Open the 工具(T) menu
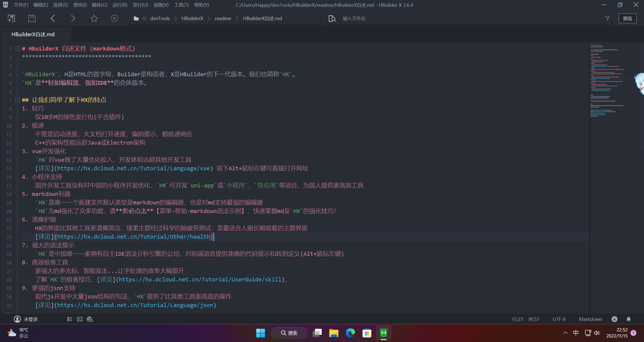The height and width of the screenshot is (342, 644). coord(181,5)
